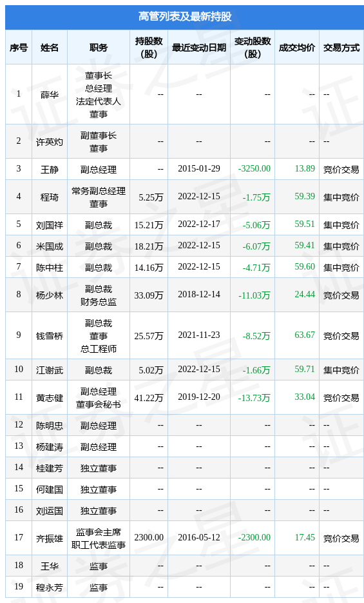Click the change value -1.75万
The height and width of the screenshot is (603, 364).
point(256,197)
